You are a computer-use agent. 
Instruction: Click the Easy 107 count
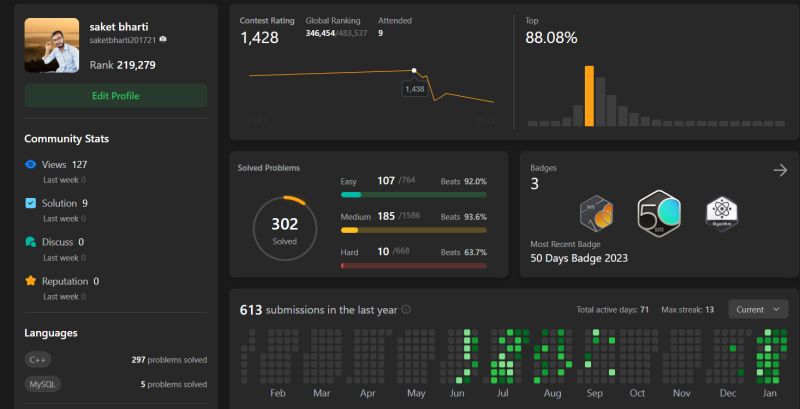pyautogui.click(x=386, y=181)
